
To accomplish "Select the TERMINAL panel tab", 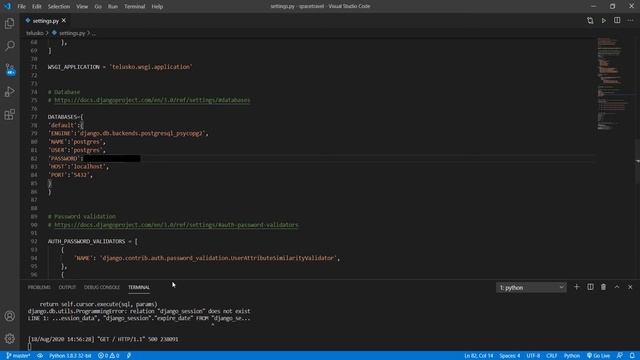I will tap(139, 287).
